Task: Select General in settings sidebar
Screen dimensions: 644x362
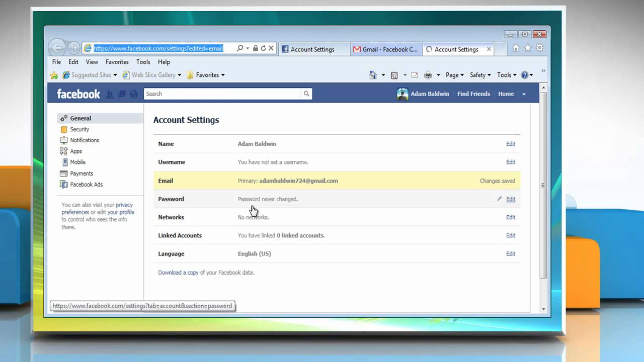Action: tap(100, 118)
